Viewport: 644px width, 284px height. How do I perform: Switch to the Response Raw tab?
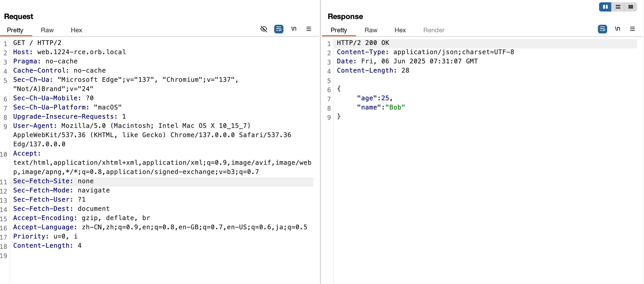tap(371, 30)
